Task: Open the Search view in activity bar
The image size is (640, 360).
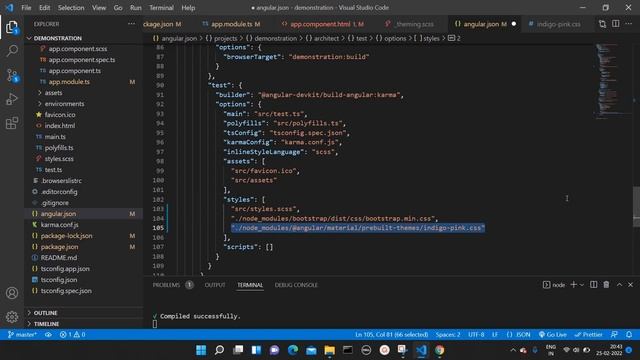Action: [x=12, y=51]
